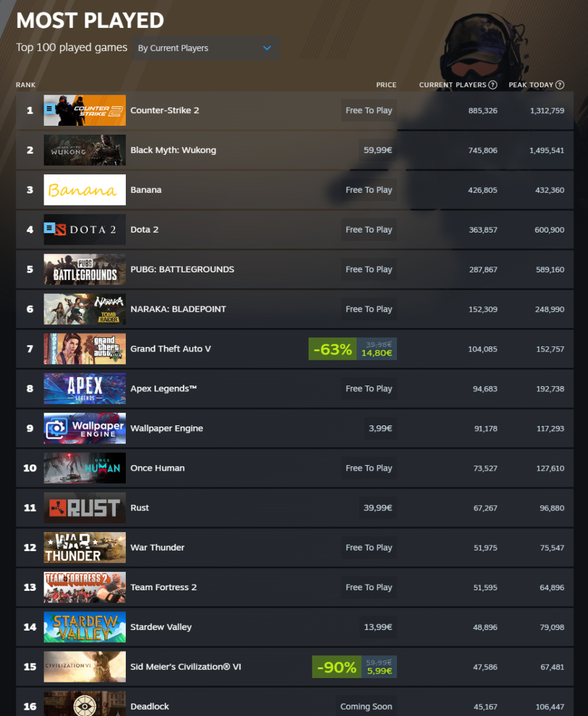Click the 59,99€ price of Black Myth: Wukong

378,150
